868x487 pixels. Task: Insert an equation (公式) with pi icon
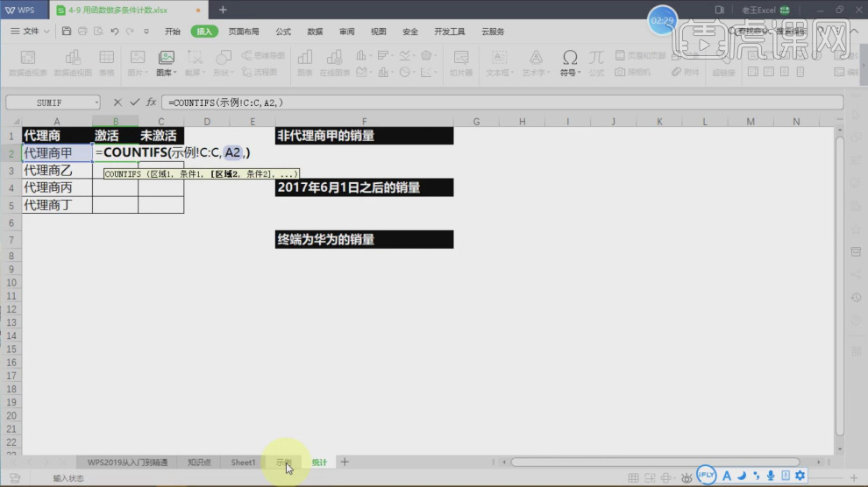596,64
